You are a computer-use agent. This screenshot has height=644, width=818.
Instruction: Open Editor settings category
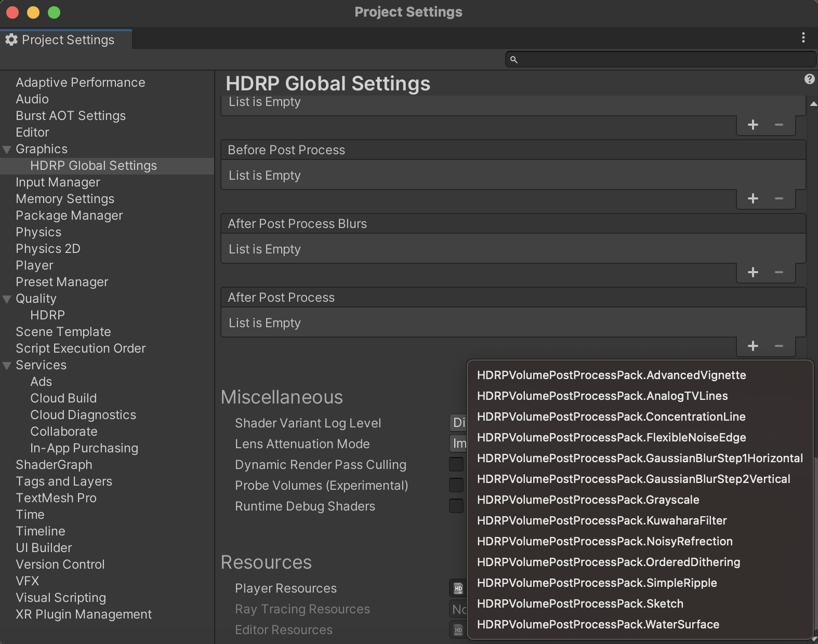(32, 132)
